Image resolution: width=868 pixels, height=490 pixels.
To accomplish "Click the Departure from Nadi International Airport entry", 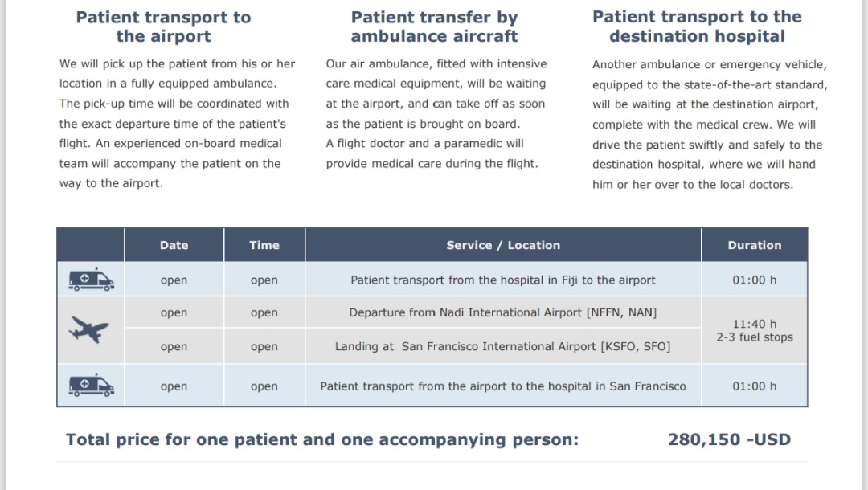I will (x=503, y=312).
